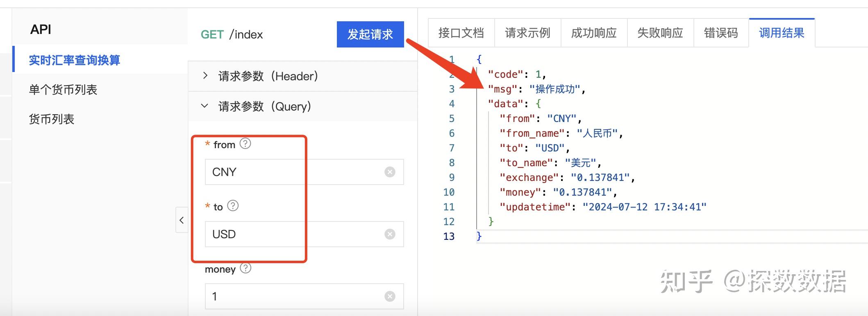Click inside the from input containing CNY

pos(287,172)
